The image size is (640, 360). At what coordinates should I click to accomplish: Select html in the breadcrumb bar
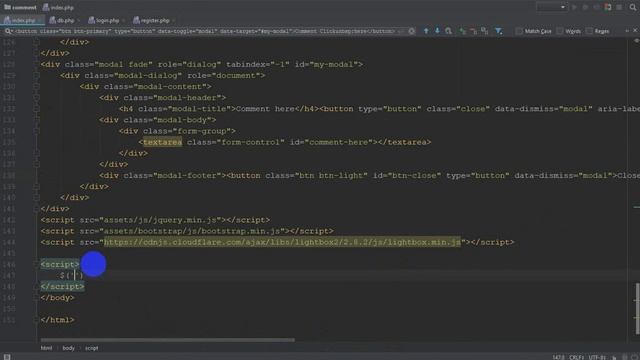(46, 348)
